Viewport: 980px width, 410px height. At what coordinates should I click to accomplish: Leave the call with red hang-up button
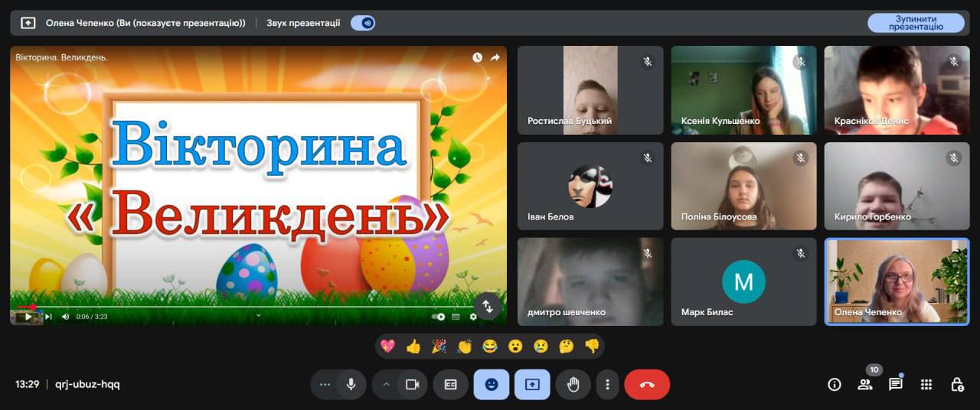[x=647, y=385]
